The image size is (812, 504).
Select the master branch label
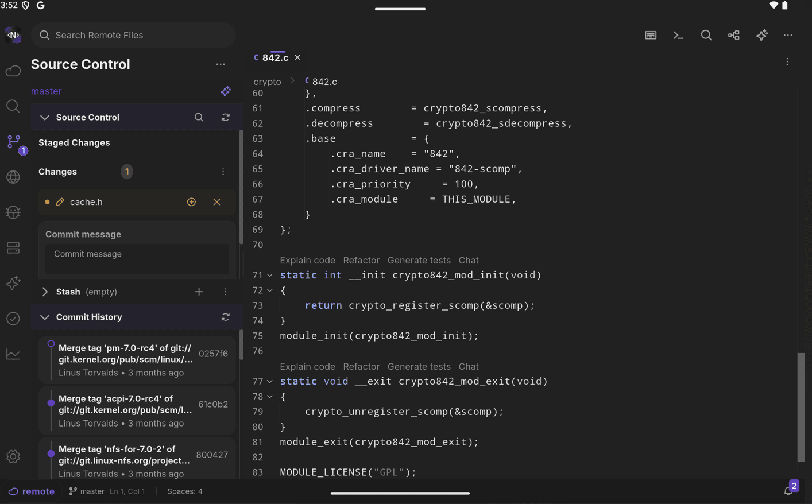(47, 91)
